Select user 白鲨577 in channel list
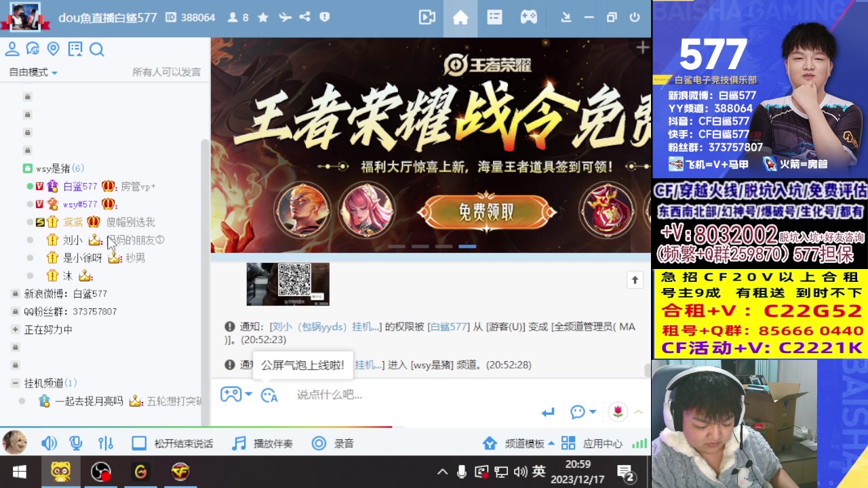Screen dimensions: 868x488 (80, 186)
